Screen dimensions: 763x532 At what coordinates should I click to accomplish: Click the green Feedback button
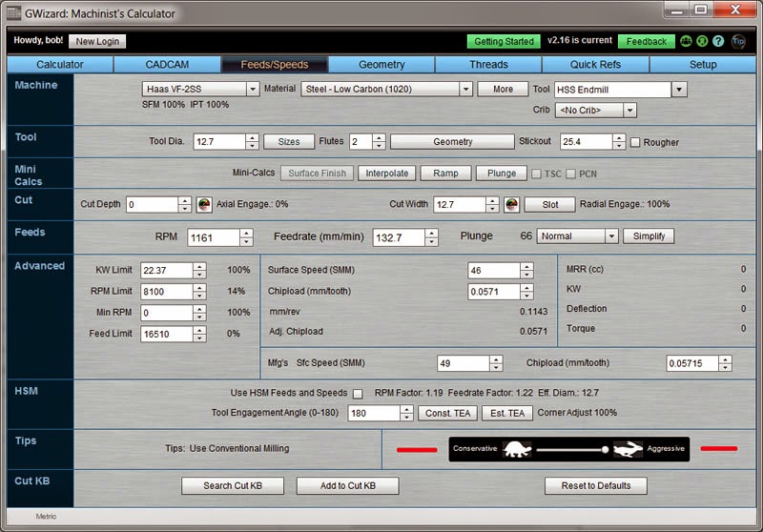coord(647,41)
